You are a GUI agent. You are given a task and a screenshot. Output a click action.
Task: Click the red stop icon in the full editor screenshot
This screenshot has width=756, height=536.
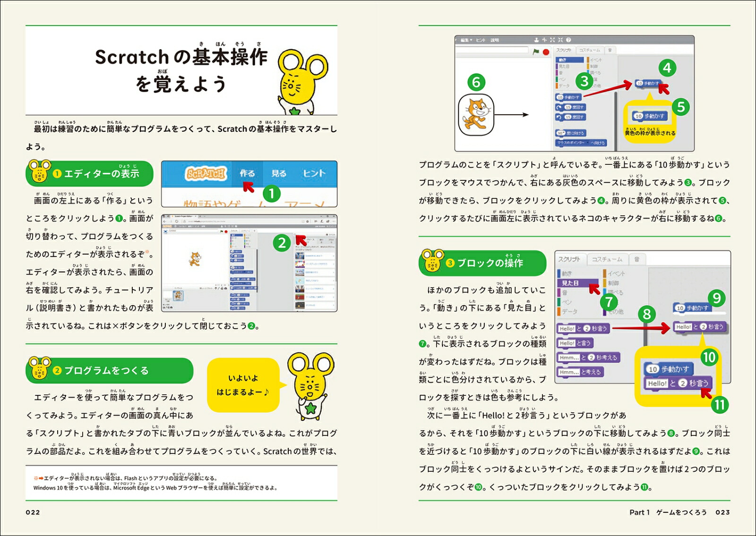(x=226, y=231)
